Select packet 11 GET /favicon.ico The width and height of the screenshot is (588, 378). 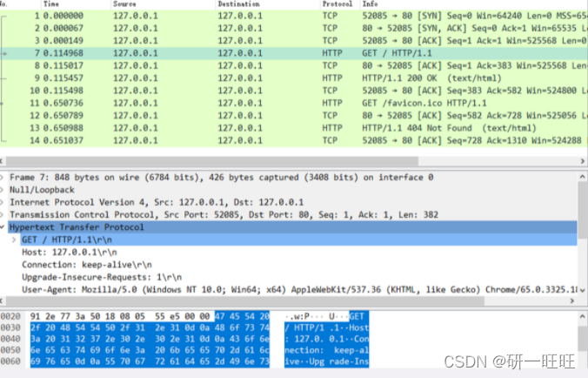[294, 103]
